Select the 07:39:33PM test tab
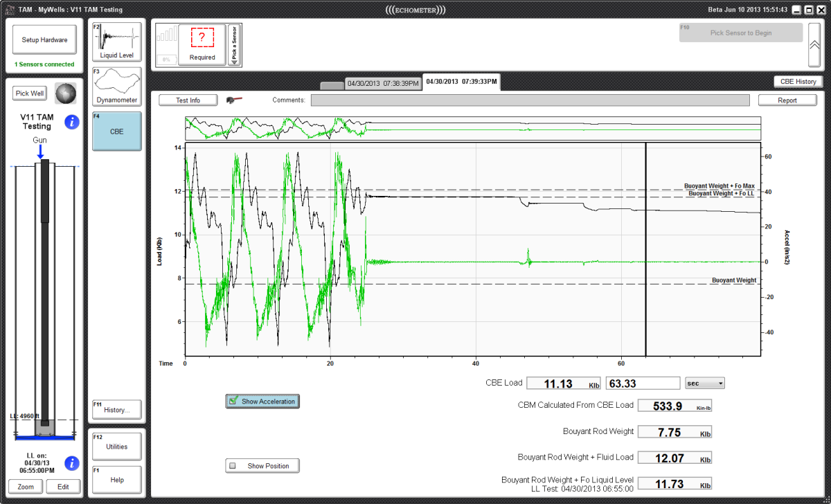This screenshot has width=831, height=504. (x=461, y=81)
